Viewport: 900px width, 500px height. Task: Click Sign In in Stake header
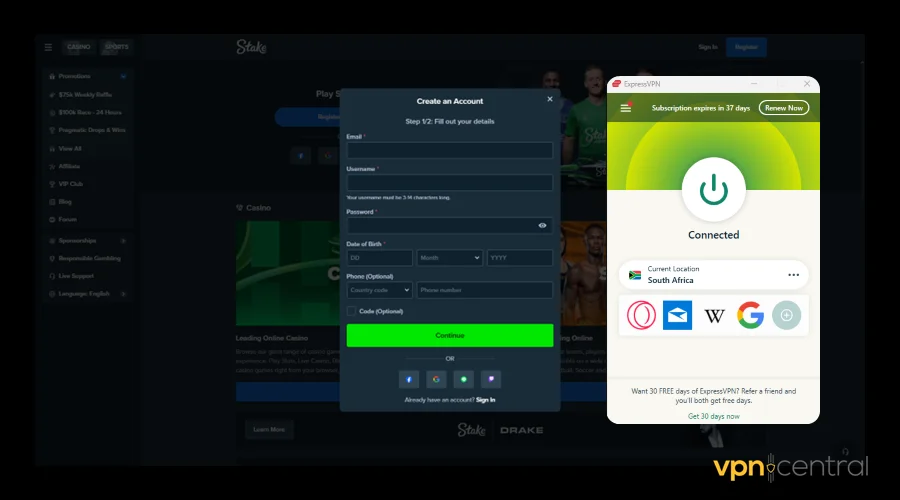pyautogui.click(x=708, y=47)
